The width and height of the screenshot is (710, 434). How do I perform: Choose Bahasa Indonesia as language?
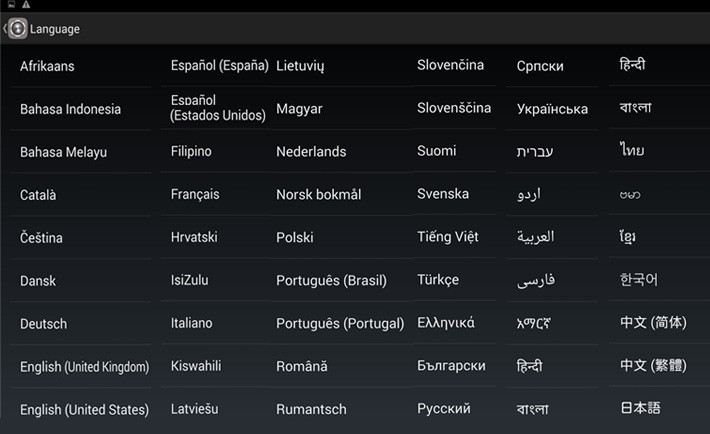[x=70, y=109]
